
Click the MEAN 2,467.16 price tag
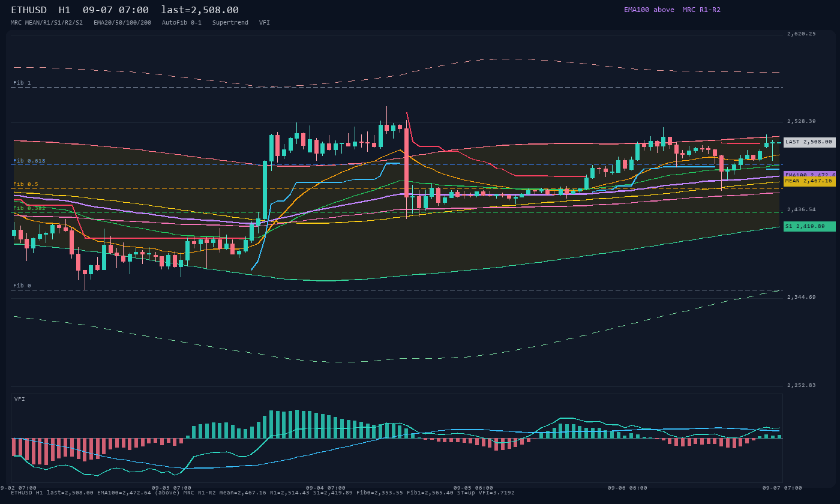[809, 181]
